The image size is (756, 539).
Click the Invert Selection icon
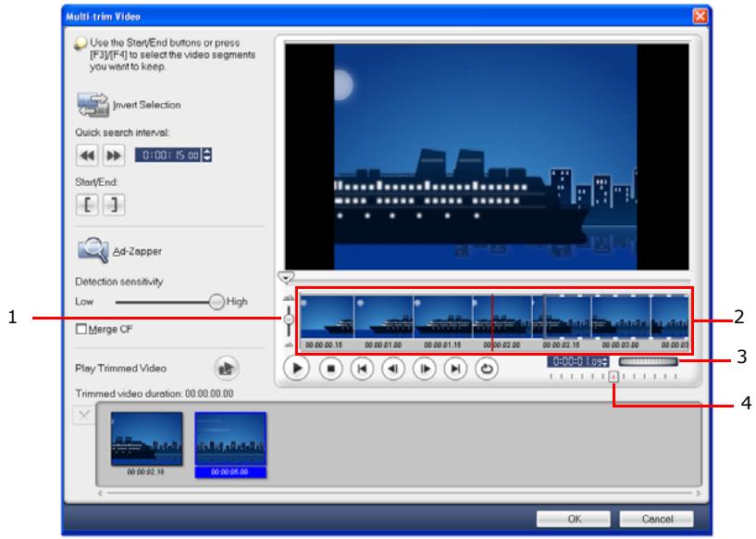(93, 105)
